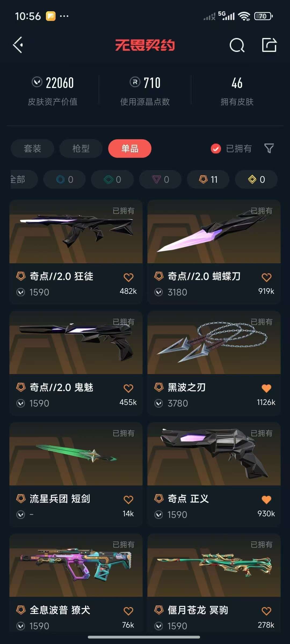
Task: Tap the share icon at top right
Action: [x=269, y=45]
